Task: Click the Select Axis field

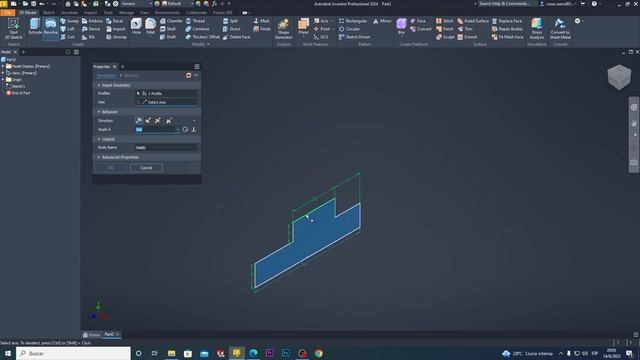Action: [166, 102]
